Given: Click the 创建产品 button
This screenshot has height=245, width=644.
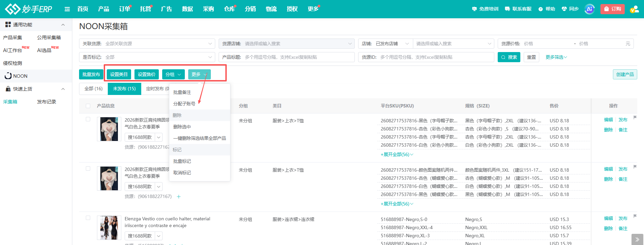Looking at the screenshot, I should click(x=625, y=74).
